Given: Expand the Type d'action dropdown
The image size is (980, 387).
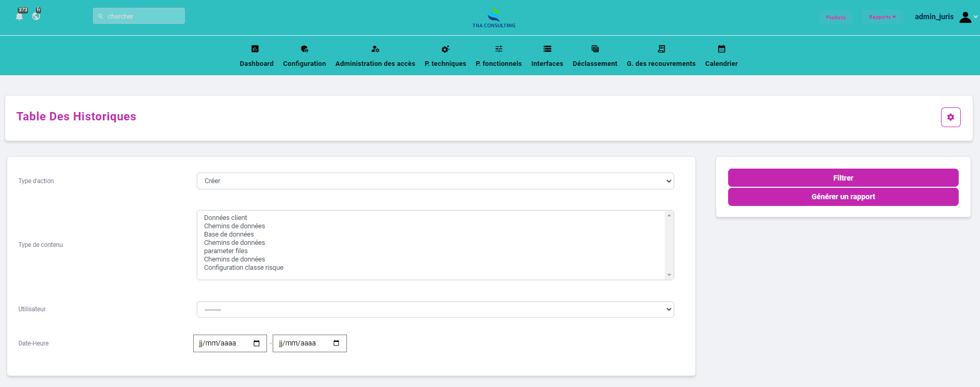Looking at the screenshot, I should pyautogui.click(x=435, y=181).
